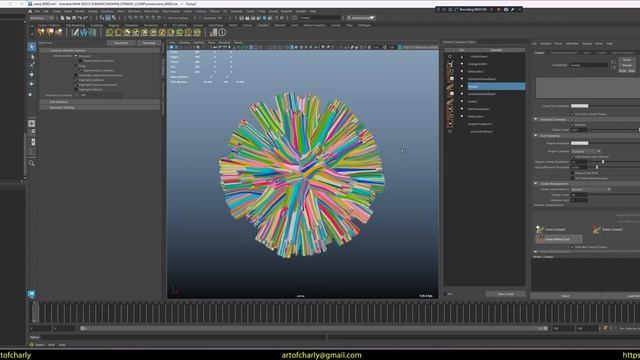Expand the Symmetry Settings section
The image size is (640, 360).
click(100, 107)
